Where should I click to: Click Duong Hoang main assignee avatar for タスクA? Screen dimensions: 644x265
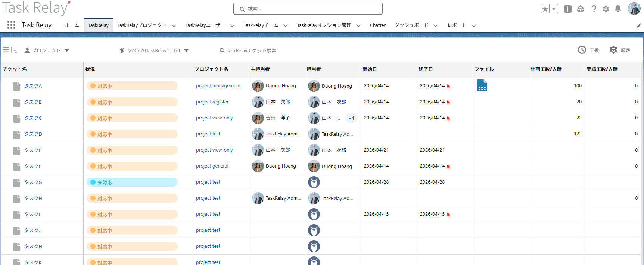click(x=258, y=86)
